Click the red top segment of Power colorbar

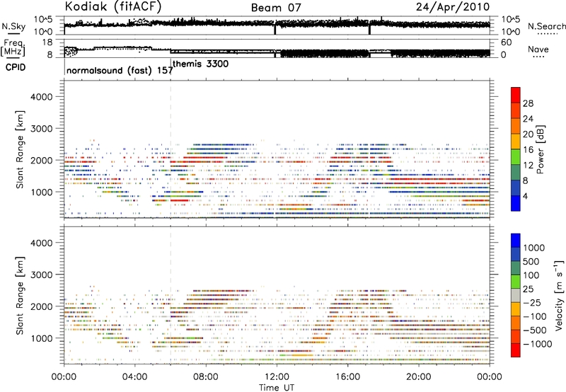[x=516, y=95]
